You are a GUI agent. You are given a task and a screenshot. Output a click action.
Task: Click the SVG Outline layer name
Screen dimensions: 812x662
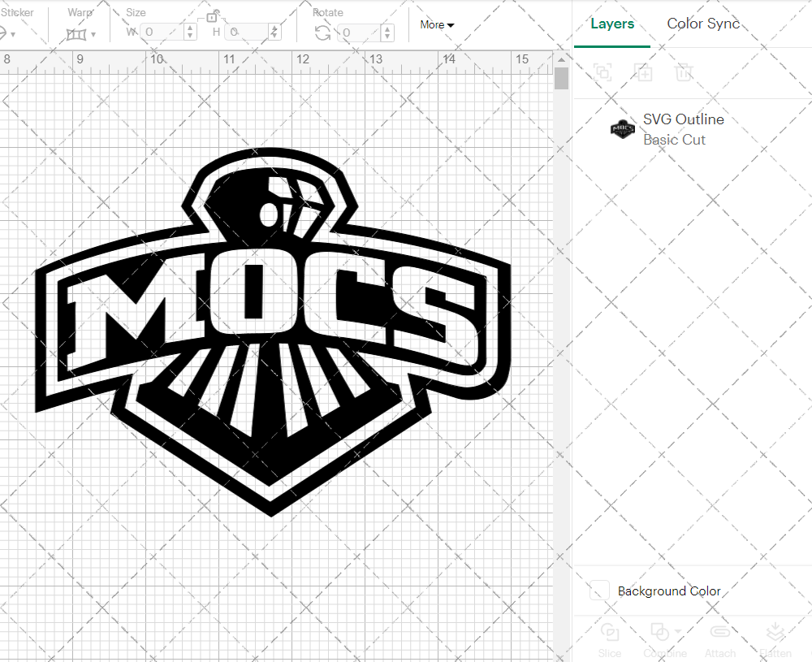(683, 119)
